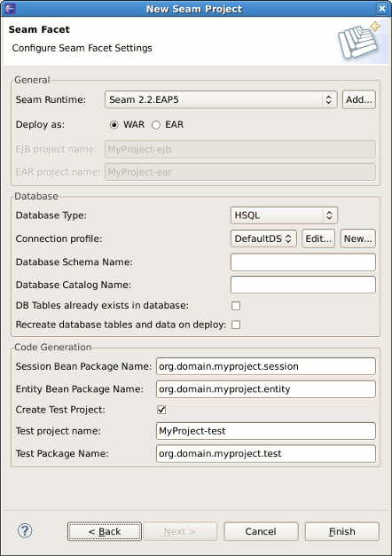
Task: Click Add... to add a Seam runtime
Action: (x=358, y=99)
